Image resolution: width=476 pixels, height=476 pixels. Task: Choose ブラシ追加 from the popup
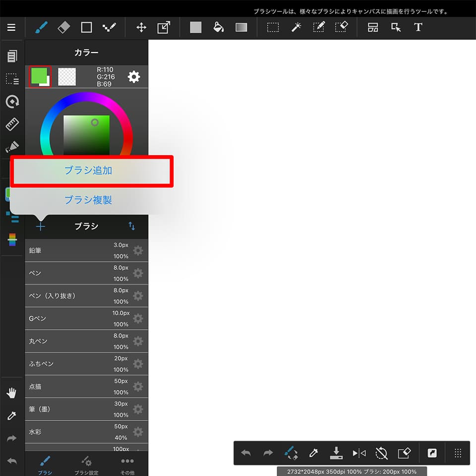[88, 171]
